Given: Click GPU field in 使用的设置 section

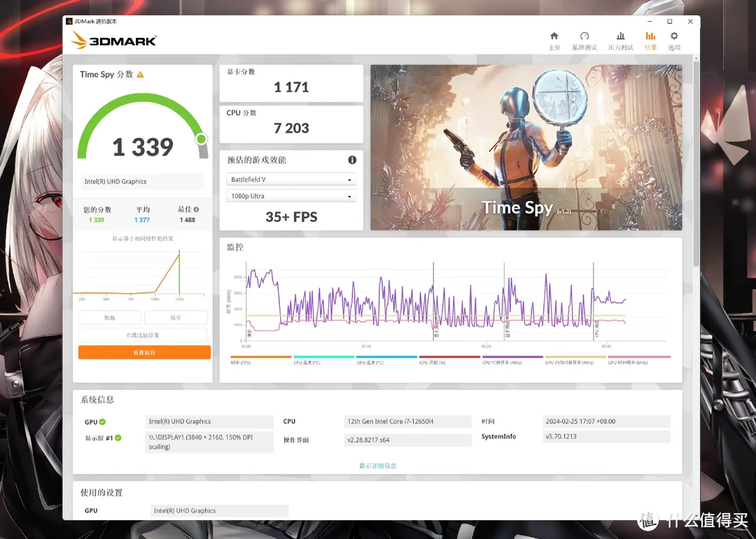Looking at the screenshot, I should tap(219, 511).
